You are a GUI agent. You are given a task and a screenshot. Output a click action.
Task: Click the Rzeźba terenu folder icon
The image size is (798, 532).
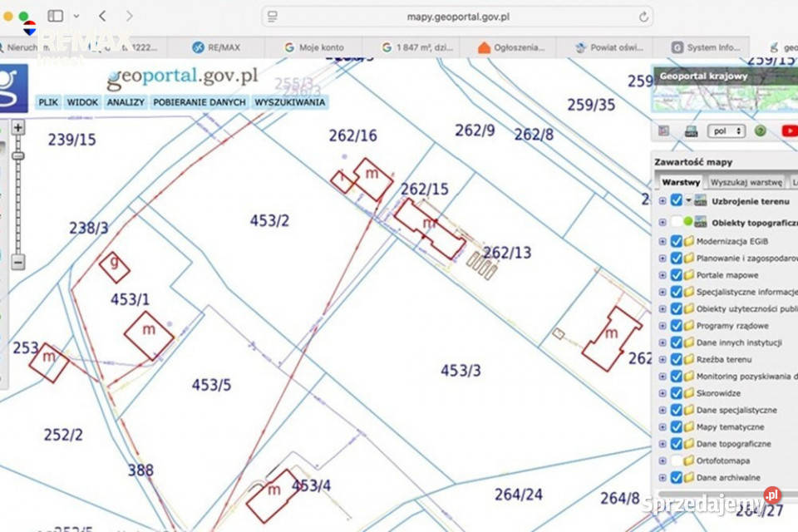pos(689,359)
